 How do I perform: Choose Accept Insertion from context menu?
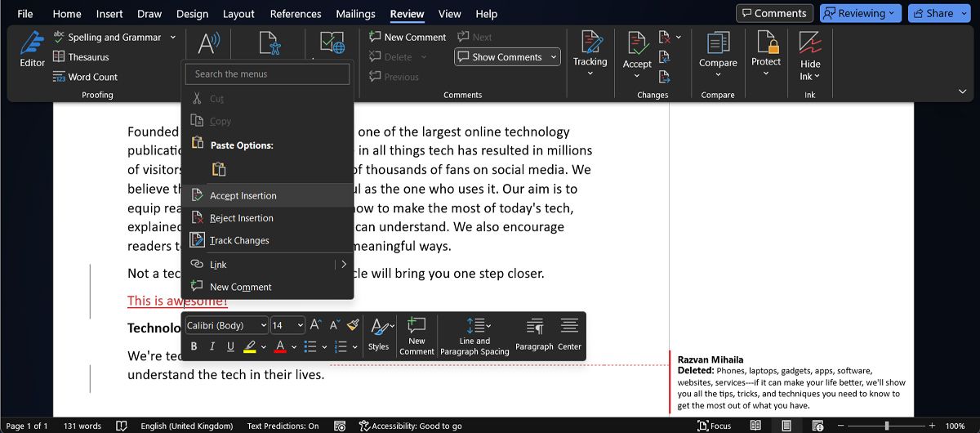pyautogui.click(x=243, y=196)
